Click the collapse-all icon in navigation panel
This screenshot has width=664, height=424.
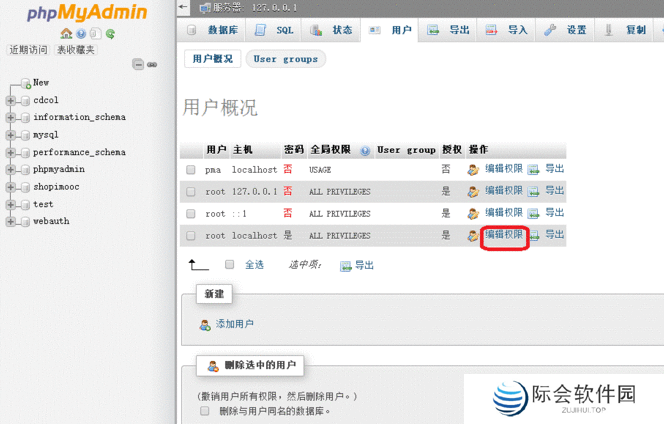pos(138,65)
